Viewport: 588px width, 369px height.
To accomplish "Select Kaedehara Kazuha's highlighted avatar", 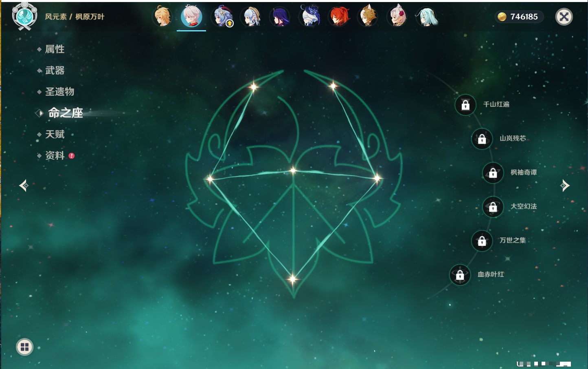I will pos(191,16).
